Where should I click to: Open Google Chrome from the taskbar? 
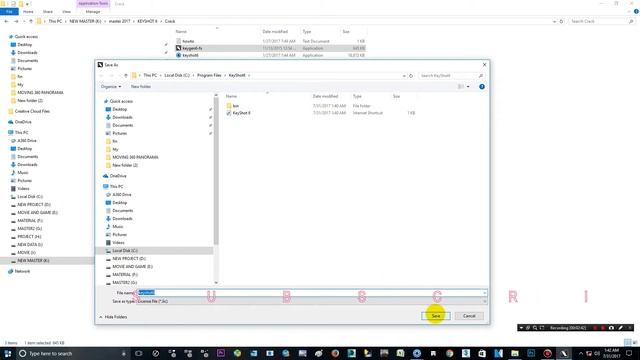click(449, 353)
